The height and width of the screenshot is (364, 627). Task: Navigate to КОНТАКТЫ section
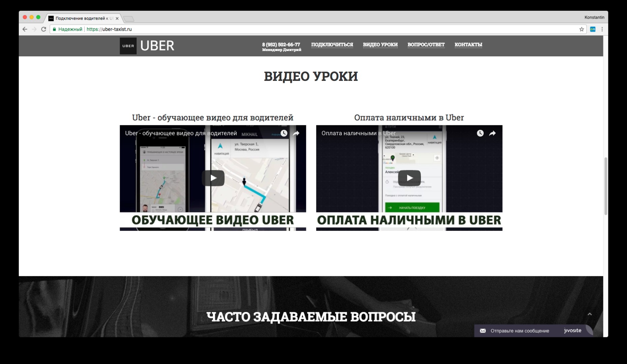click(468, 44)
